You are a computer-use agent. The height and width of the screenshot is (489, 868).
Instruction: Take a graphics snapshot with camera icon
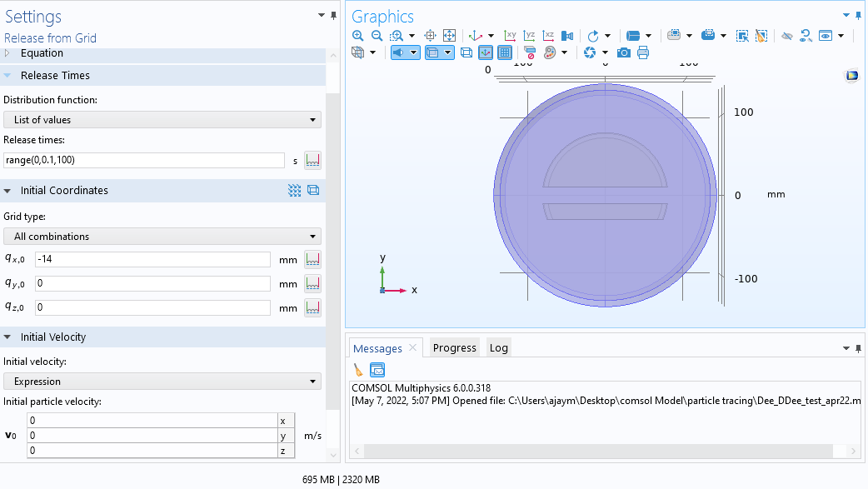[623, 52]
